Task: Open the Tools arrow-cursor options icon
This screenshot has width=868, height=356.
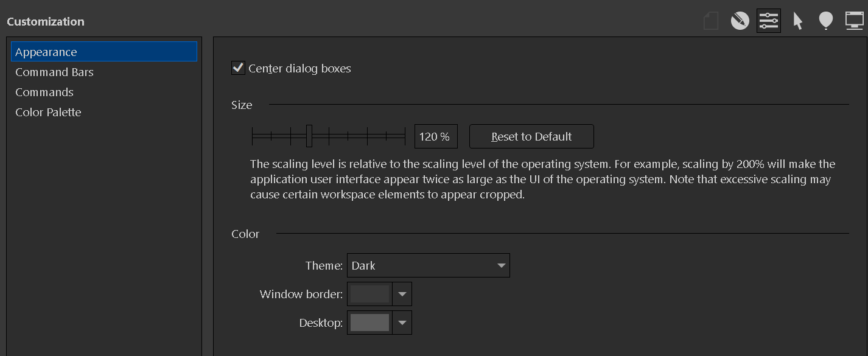Action: point(797,21)
